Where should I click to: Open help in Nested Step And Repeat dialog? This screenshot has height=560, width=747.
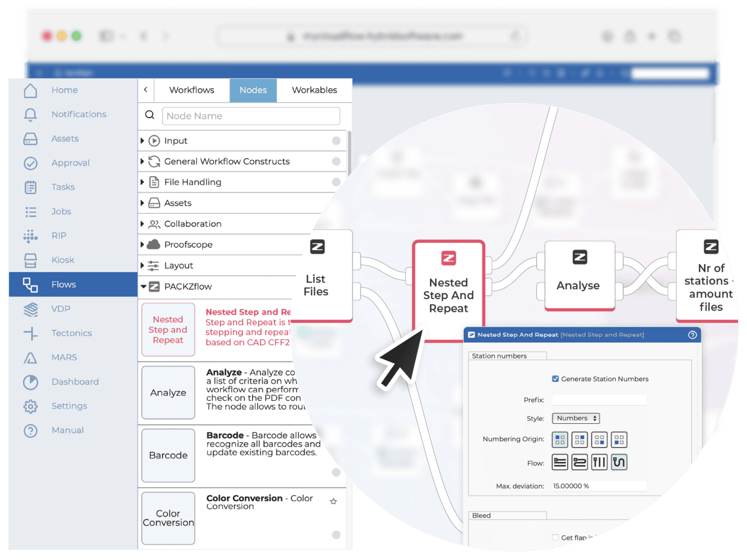click(692, 335)
